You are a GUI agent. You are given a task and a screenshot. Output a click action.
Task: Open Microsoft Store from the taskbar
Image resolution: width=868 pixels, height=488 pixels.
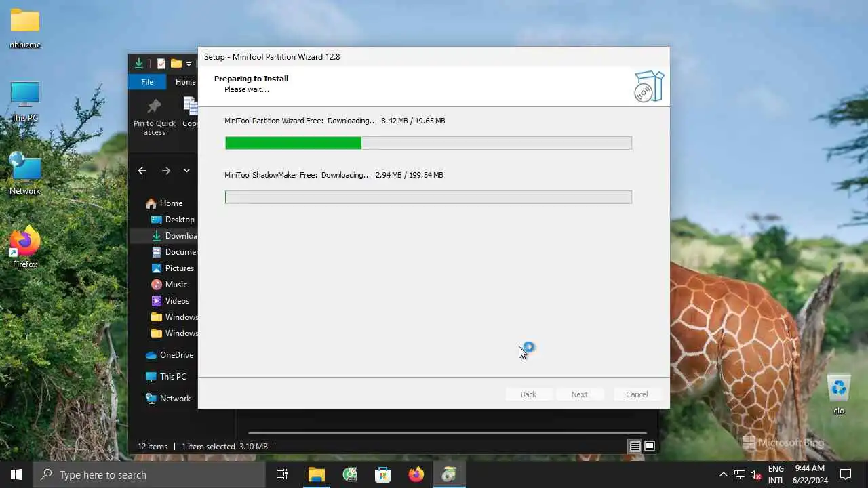(383, 474)
